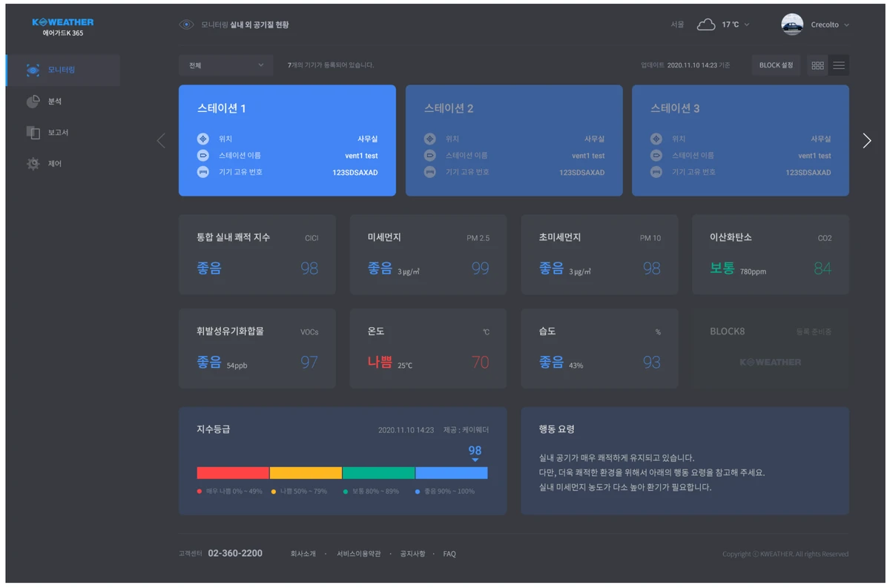Click the BLOCK 설정 button
The width and height of the screenshot is (890, 588).
coord(776,65)
